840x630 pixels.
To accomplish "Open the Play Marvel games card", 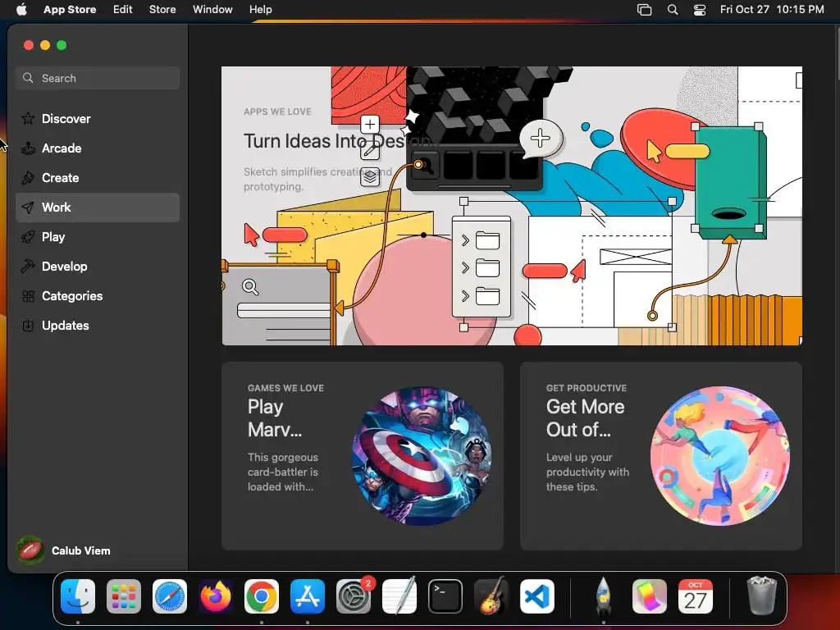I will (362, 456).
